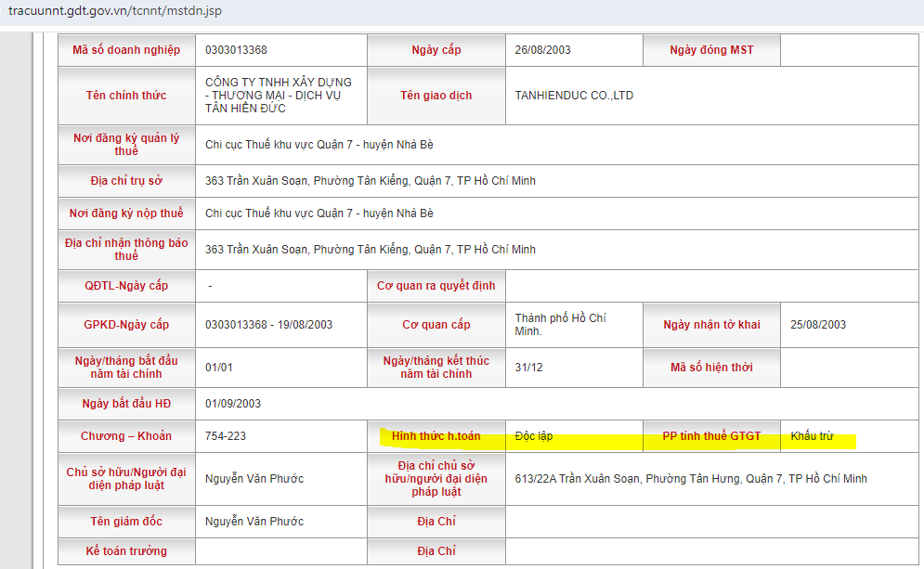Select the 'Ngày đóng MST' header cell
924x569 pixels.
[x=711, y=50]
